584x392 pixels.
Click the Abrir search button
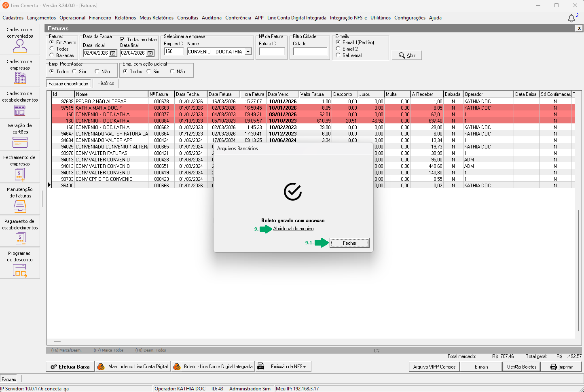(x=407, y=55)
